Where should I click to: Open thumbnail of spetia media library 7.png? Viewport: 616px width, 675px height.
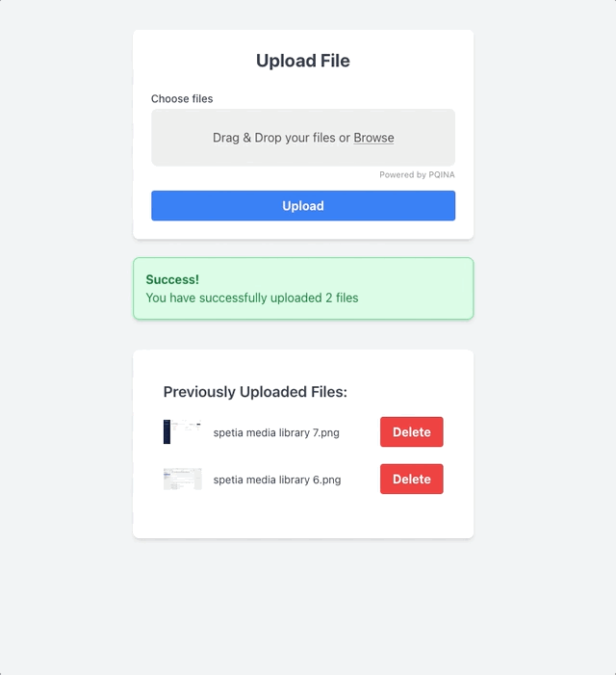(x=182, y=432)
